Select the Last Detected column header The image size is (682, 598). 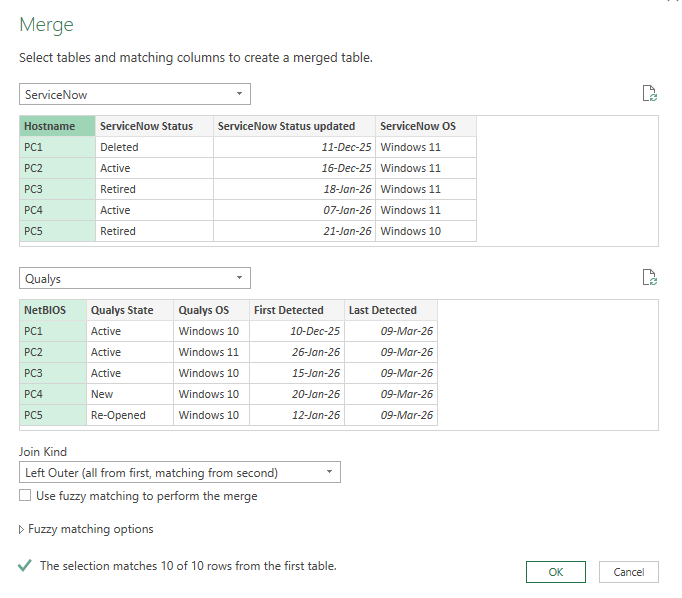[390, 310]
